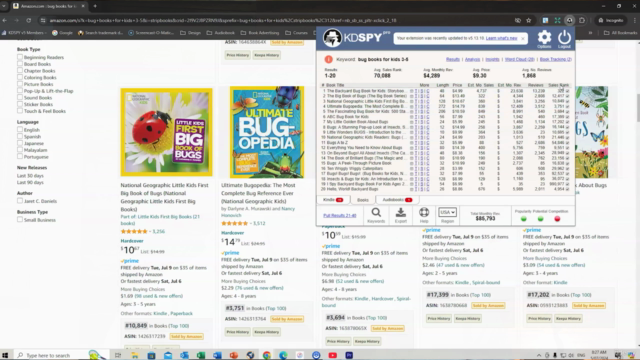This screenshot has height=360, width=640.
Task: Click the First Big Book of Bugs cover
Action: coord(167,132)
